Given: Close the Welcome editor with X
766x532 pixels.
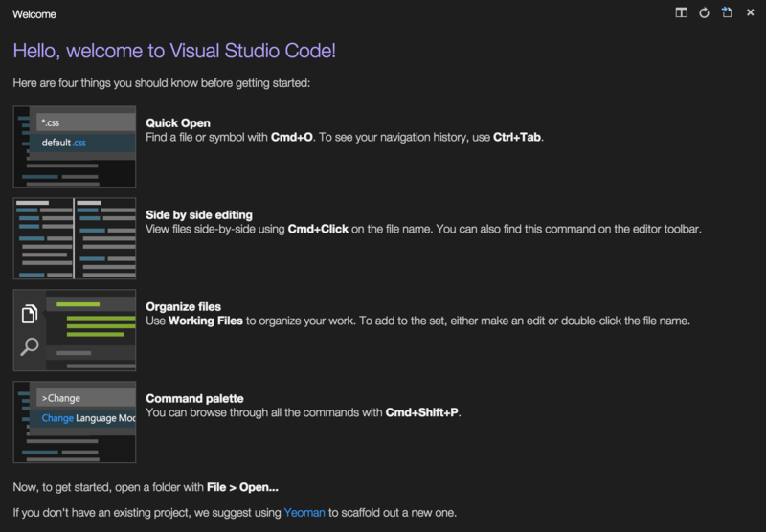Looking at the screenshot, I should [751, 12].
